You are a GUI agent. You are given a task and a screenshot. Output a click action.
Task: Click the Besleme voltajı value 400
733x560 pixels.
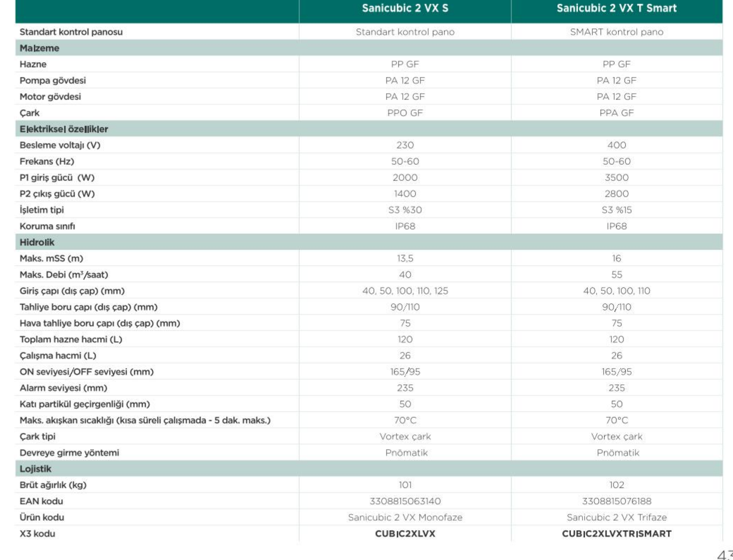(x=616, y=145)
